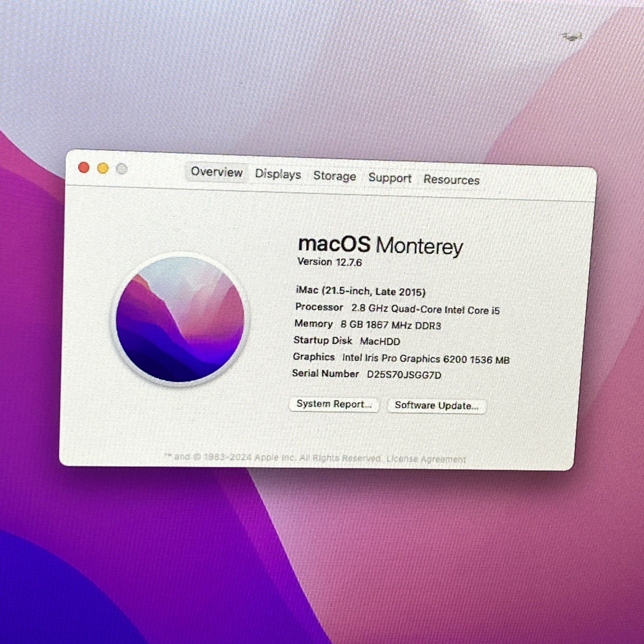Click the MacHDD startup disk name
This screenshot has height=644, width=644.
click(x=380, y=342)
